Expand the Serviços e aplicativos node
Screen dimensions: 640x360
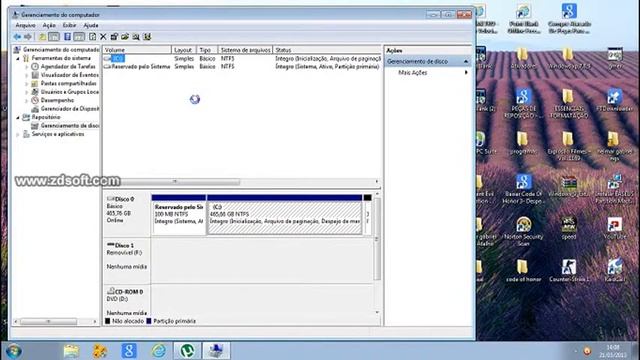click(18, 134)
